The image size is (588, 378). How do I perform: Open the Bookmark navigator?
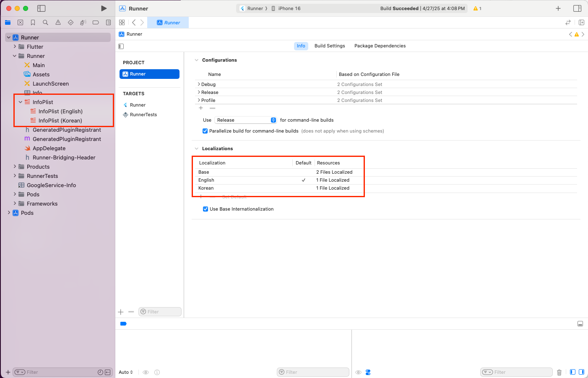33,23
